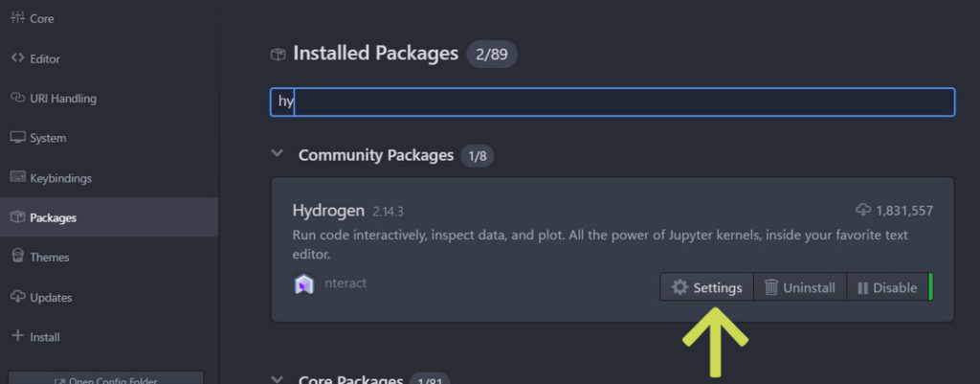
Task: Collapse the Core Packages section
Action: 277,379
